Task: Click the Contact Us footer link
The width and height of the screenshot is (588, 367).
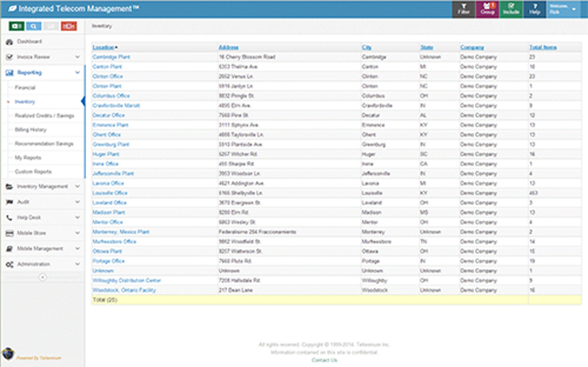Action: pos(324,361)
